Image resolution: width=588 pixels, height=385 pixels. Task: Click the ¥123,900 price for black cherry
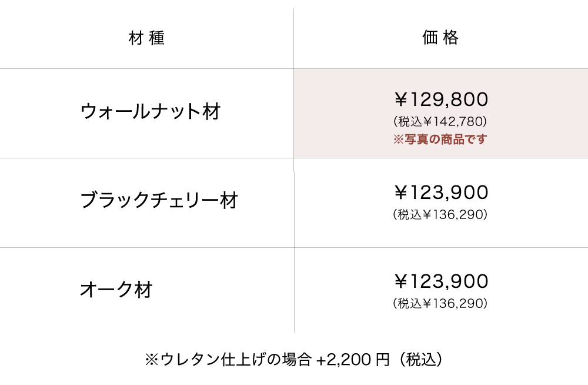[441, 192]
